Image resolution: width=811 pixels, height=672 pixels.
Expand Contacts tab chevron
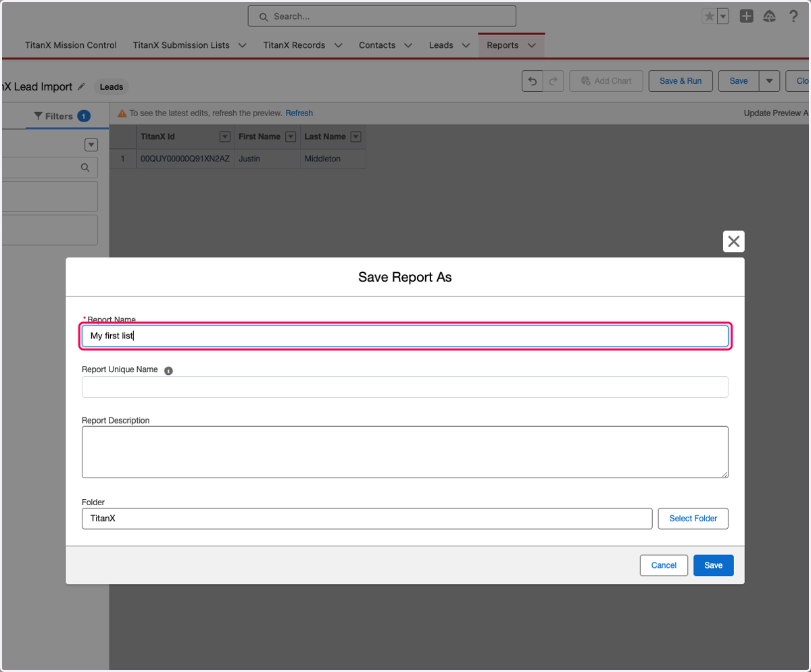408,45
